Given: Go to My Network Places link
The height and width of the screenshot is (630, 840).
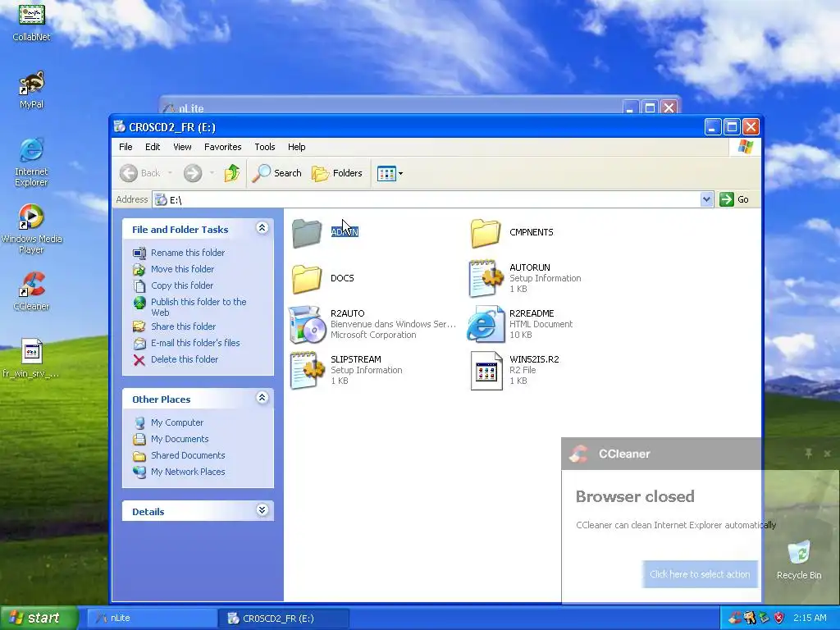Looking at the screenshot, I should click(x=188, y=472).
